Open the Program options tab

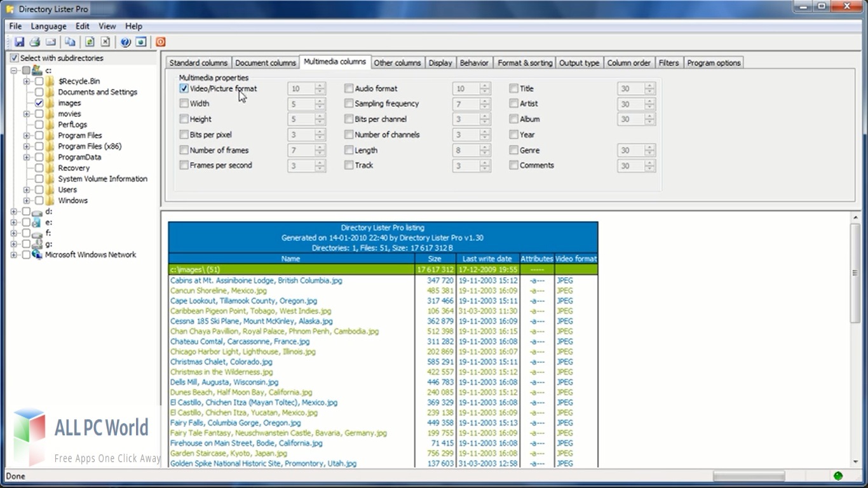[x=714, y=63]
